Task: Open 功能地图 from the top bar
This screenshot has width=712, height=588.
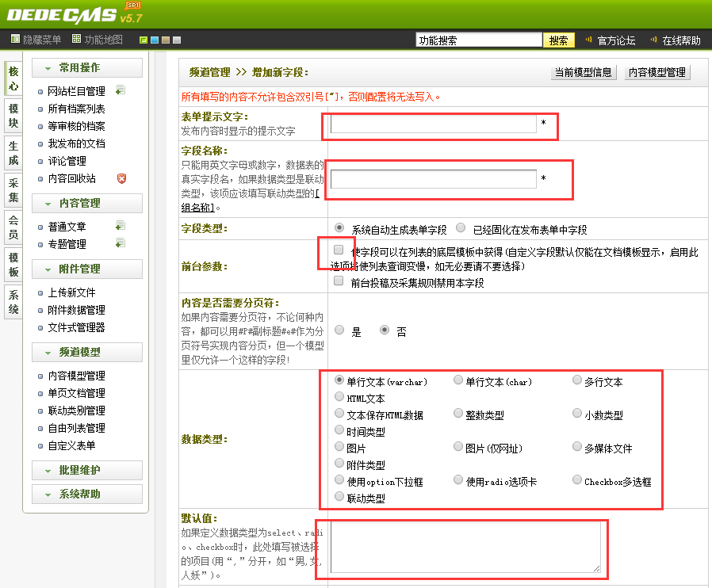Action: [x=98, y=40]
